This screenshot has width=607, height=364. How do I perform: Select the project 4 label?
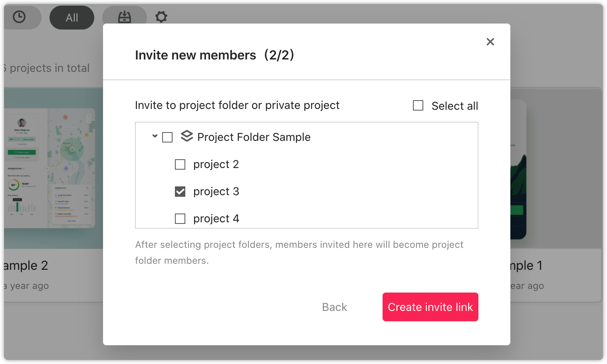tap(216, 219)
